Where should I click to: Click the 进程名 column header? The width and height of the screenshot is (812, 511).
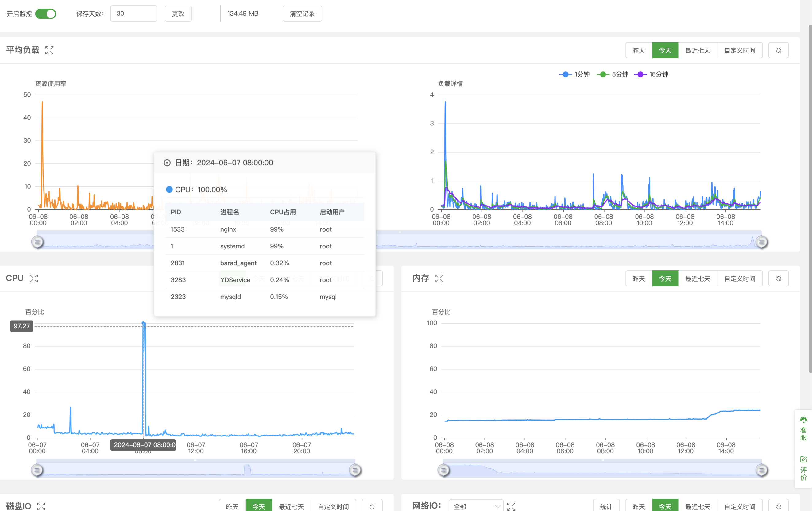coord(230,212)
